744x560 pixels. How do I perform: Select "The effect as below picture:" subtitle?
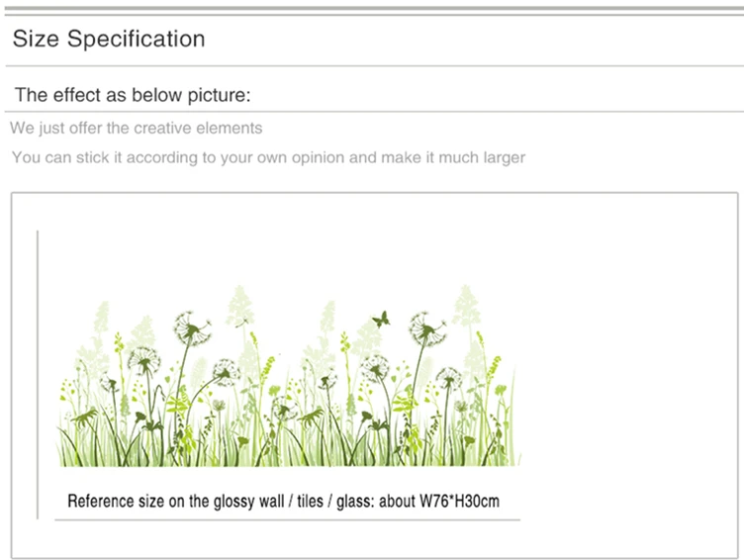[x=133, y=95]
